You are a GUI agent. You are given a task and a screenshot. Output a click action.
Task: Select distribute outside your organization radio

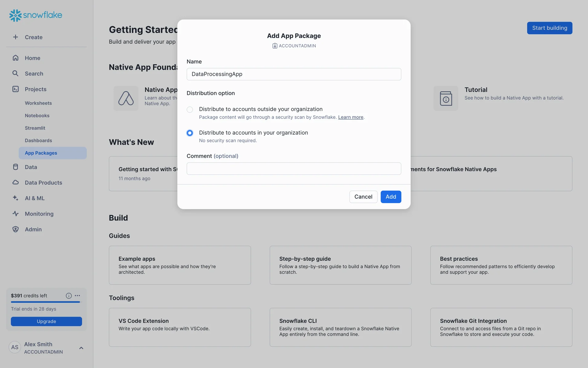coord(190,109)
